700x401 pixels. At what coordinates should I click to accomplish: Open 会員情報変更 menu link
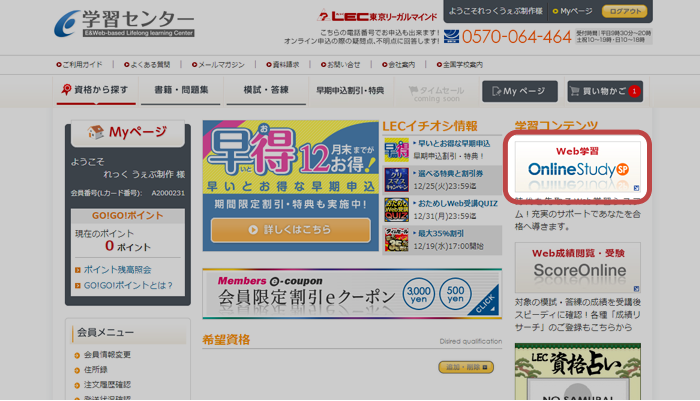(x=107, y=355)
